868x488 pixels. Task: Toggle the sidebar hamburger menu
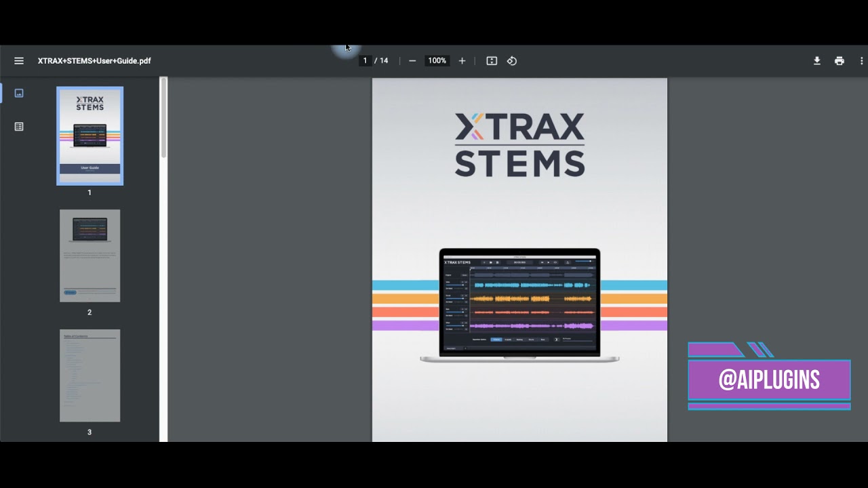click(19, 61)
